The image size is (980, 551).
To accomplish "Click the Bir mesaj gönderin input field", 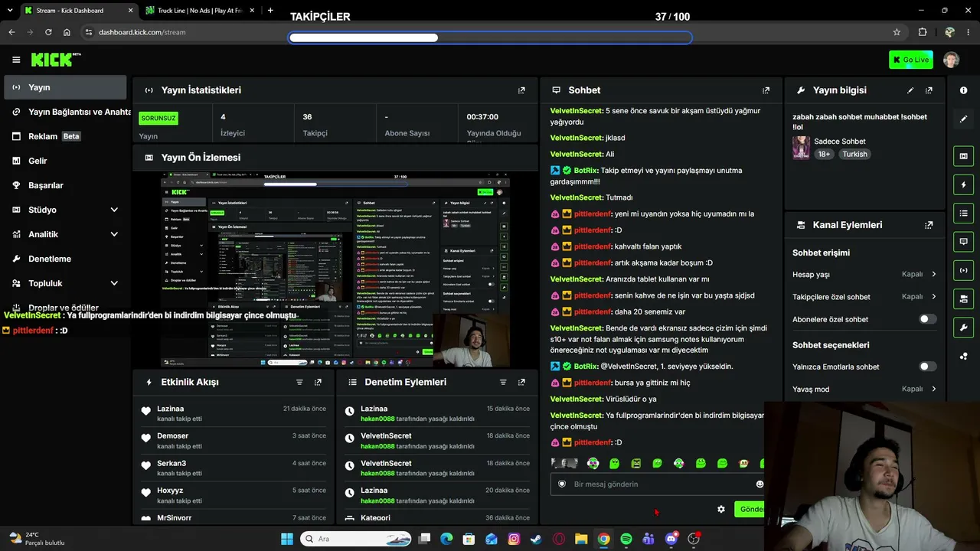I will click(x=658, y=484).
